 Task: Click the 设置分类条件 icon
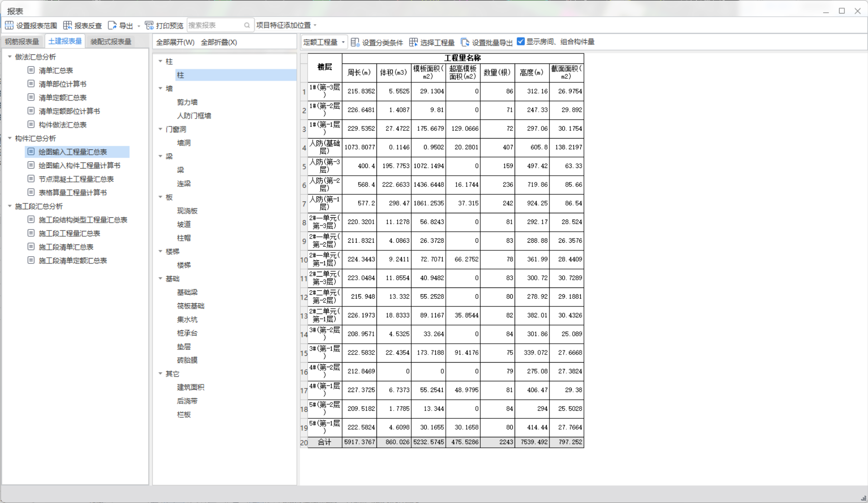355,42
